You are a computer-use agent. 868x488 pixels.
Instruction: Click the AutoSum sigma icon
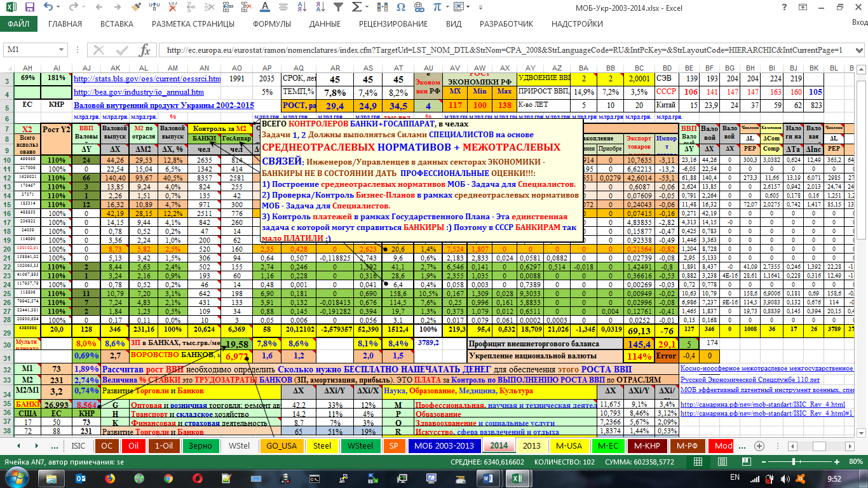pos(357,8)
